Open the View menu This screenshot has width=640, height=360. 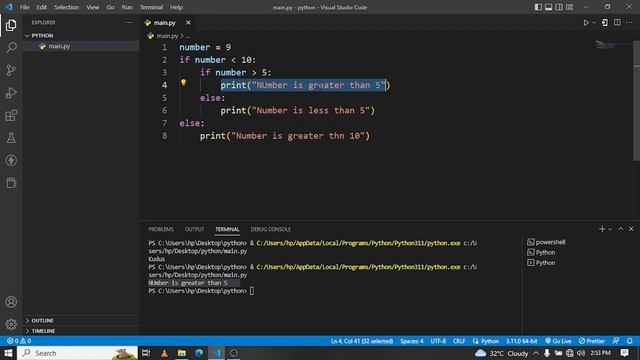coord(93,7)
